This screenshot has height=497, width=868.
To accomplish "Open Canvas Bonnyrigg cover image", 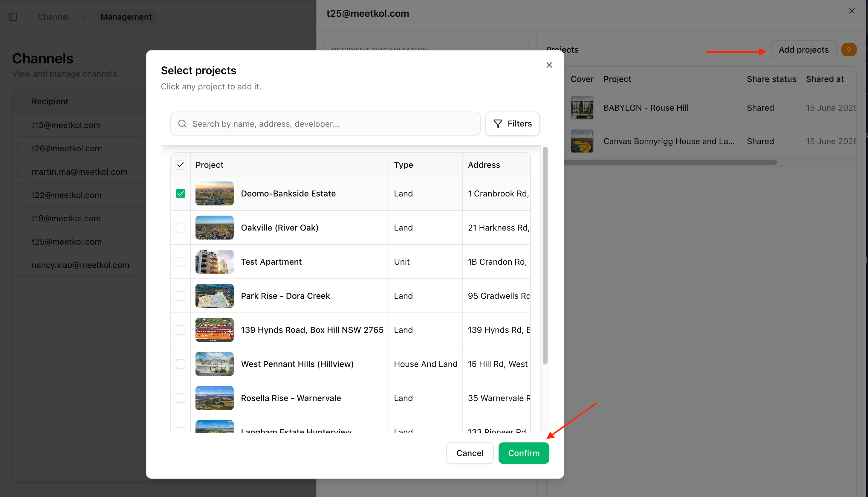I will (582, 141).
